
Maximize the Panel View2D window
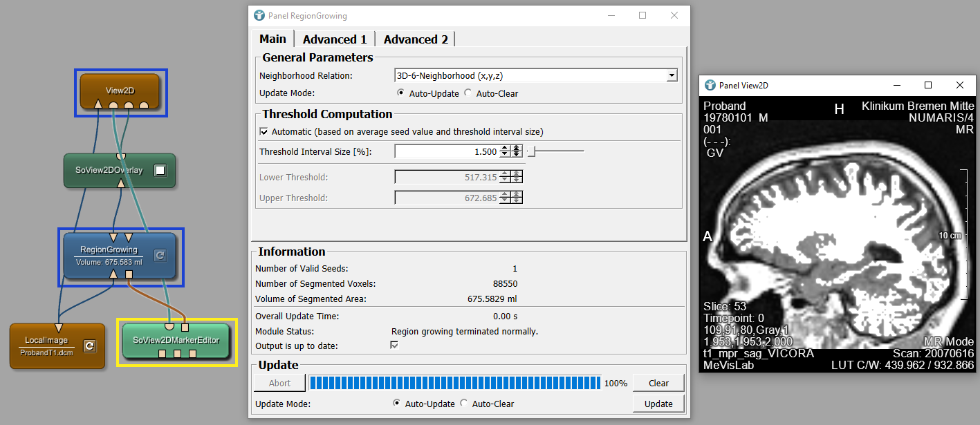[928, 86]
